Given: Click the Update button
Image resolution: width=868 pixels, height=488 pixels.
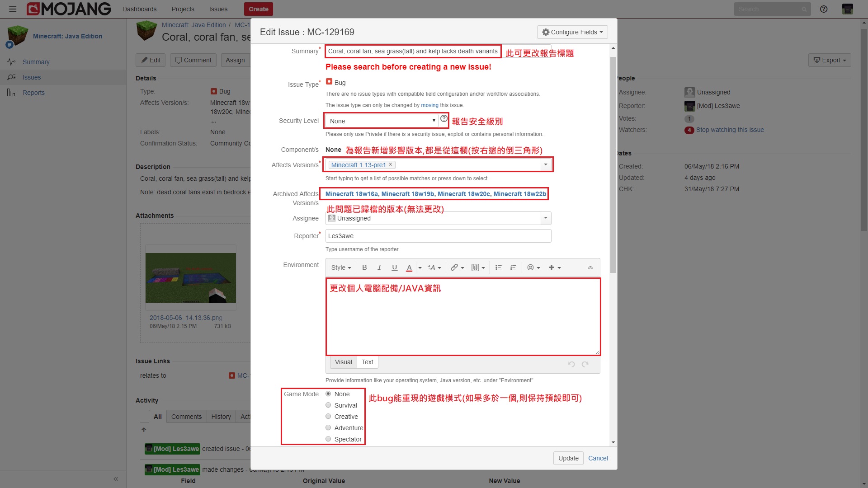Looking at the screenshot, I should pyautogui.click(x=568, y=458).
